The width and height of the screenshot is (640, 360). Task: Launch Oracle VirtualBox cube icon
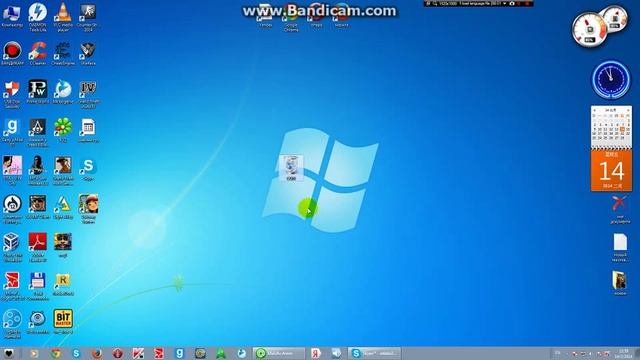click(12, 247)
